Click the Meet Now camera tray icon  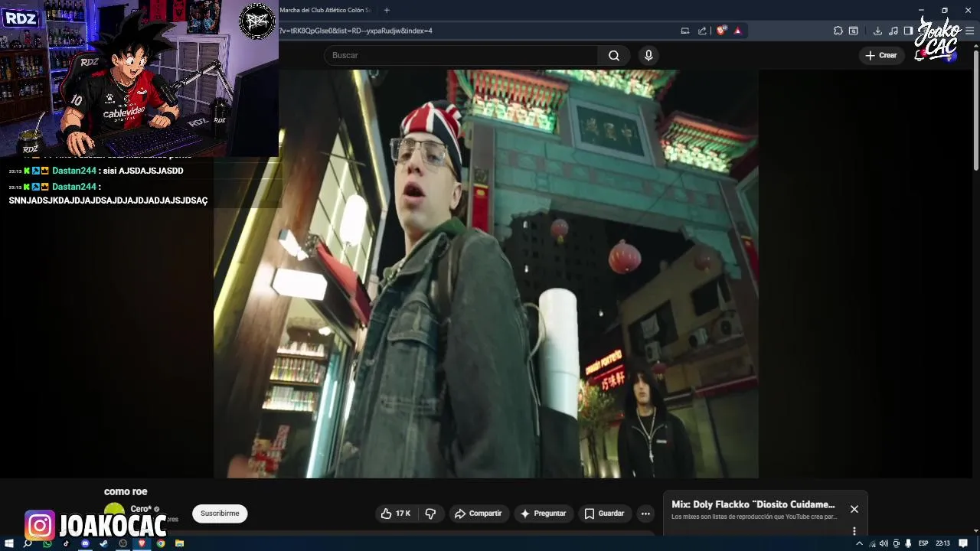coord(896,543)
